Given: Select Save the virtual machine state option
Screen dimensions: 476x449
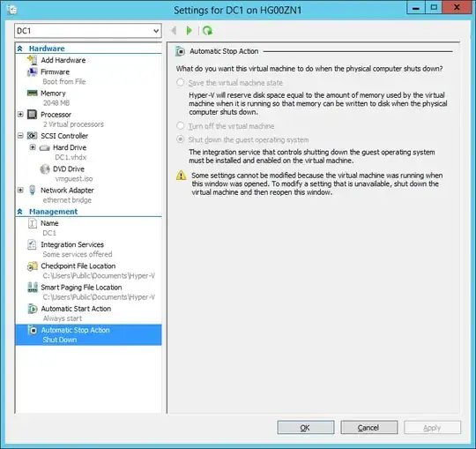Looking at the screenshot, I should point(181,82).
